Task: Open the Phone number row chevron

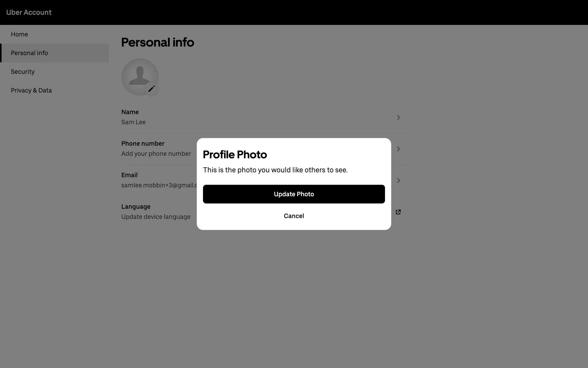Action: [x=398, y=149]
